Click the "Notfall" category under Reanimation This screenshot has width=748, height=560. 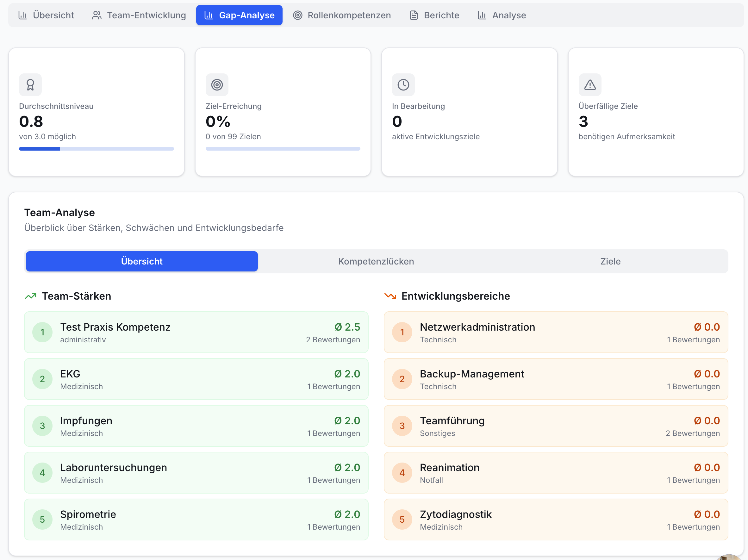431,480
